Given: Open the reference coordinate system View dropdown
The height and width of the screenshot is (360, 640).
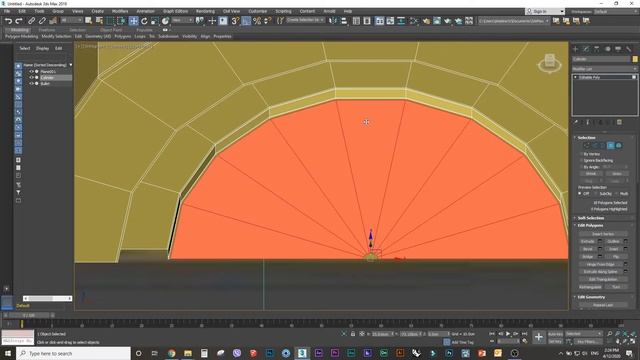Looking at the screenshot, I should tap(182, 20).
